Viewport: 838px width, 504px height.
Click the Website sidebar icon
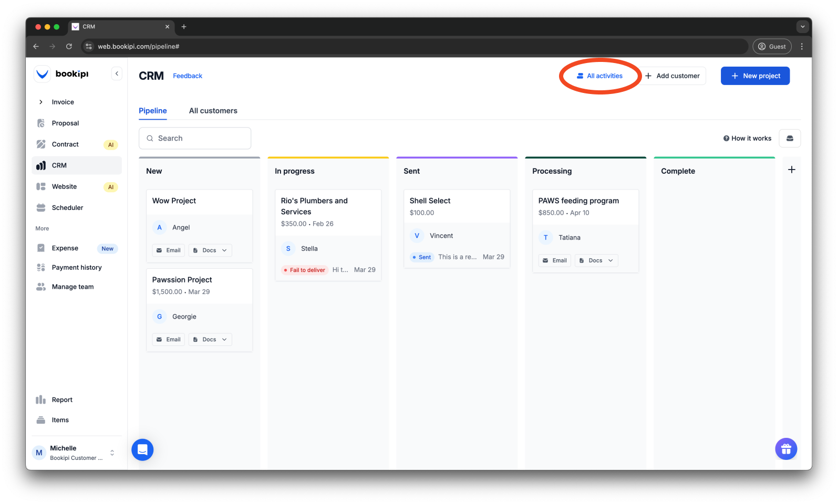coord(41,186)
